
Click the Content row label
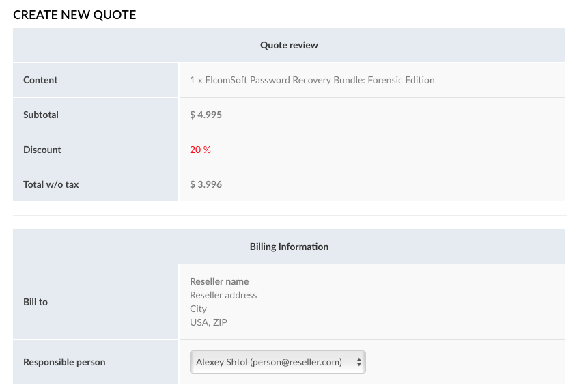(40, 80)
